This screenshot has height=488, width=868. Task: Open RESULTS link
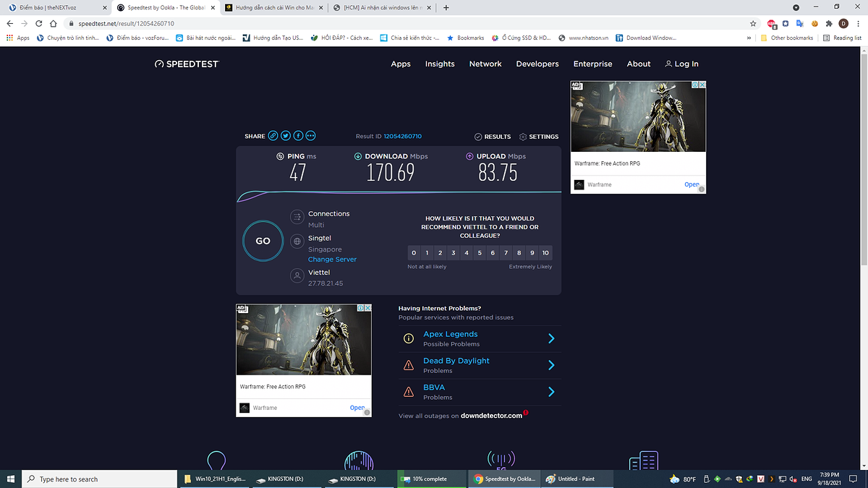point(493,137)
